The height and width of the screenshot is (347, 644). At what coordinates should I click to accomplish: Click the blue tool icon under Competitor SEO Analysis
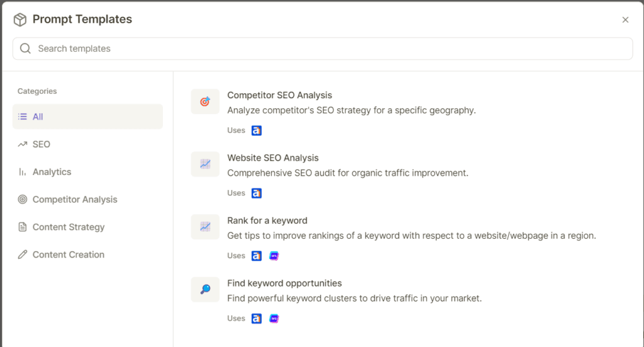coord(257,130)
